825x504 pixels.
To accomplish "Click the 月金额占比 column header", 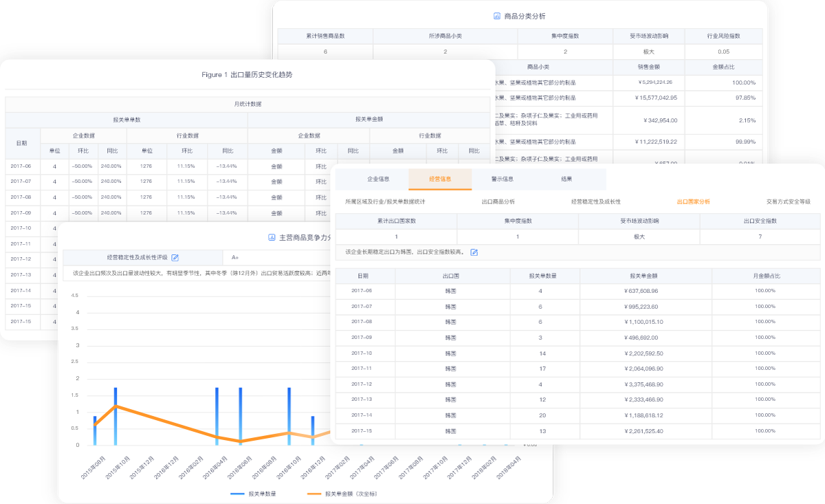I will click(x=765, y=276).
